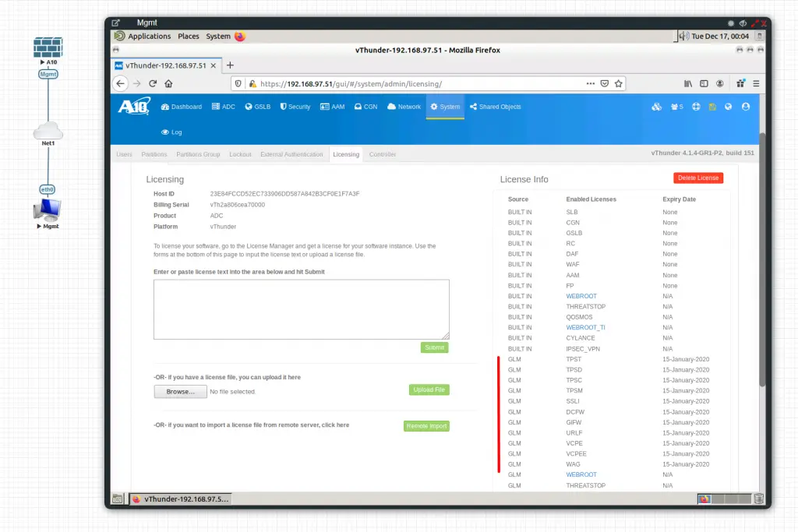The width and height of the screenshot is (798, 532).
Task: Switch to the Users tab
Action: tap(124, 154)
